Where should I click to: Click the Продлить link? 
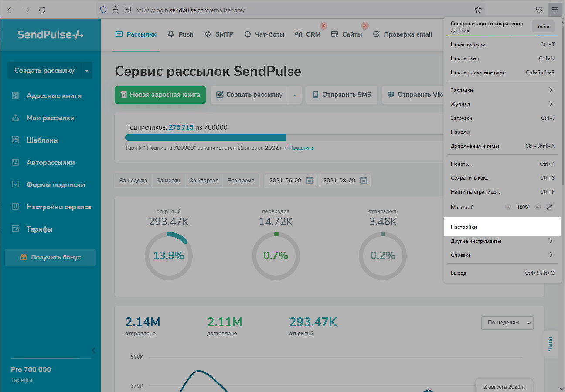(301, 148)
